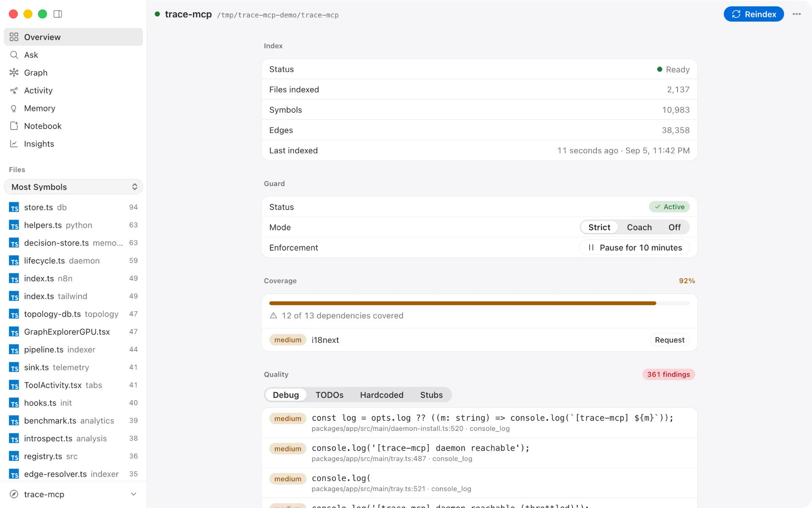
Task: Switch to the Hardcoded quality tab
Action: point(381,395)
